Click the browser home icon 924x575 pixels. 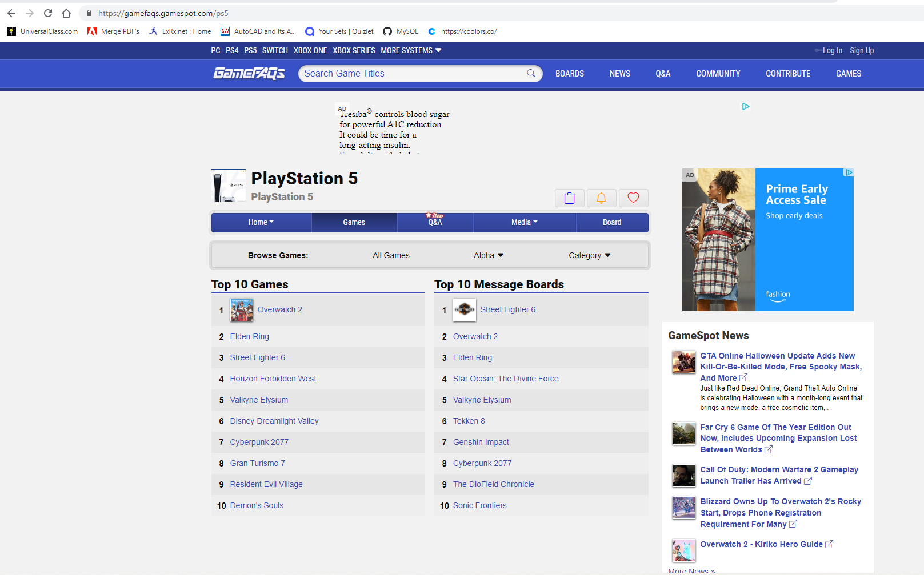click(x=66, y=13)
